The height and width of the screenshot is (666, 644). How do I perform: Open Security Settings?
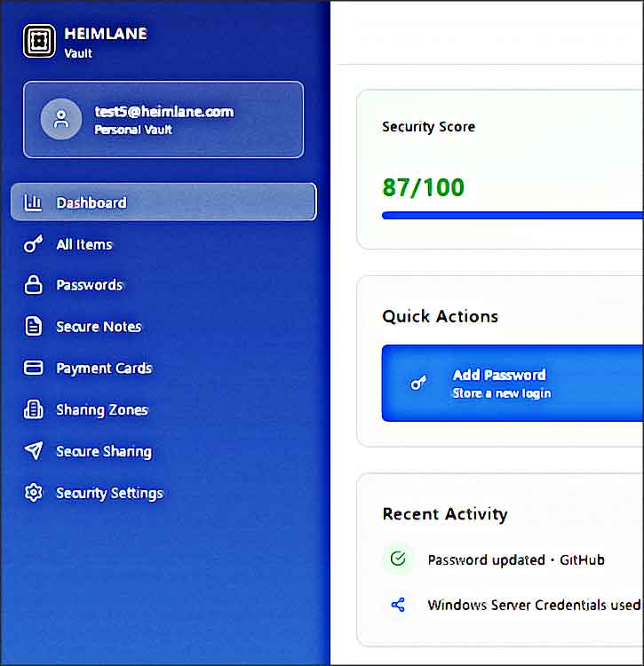point(163,493)
